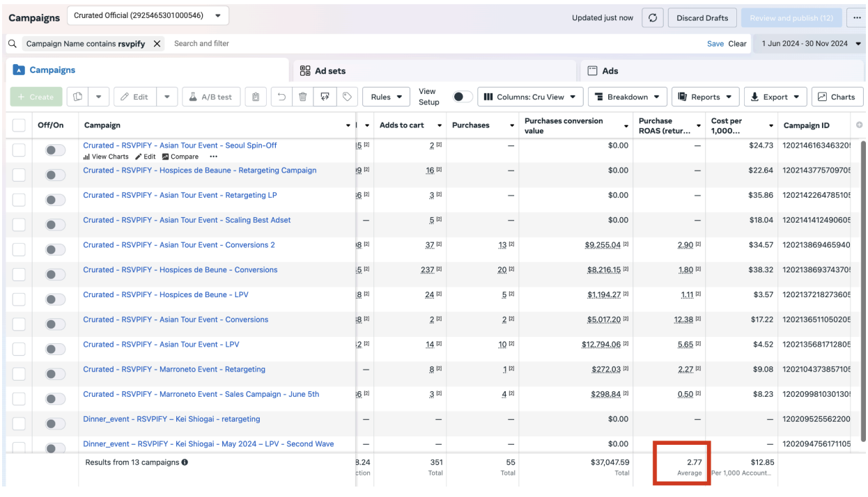Remove the rsvpify campaign name filter chip
Viewport: 868px width, 497px height.
tap(157, 43)
